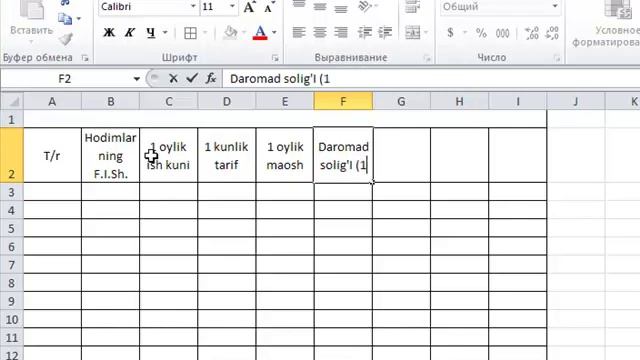
Task: Open the name box dropdown next to F2
Action: click(136, 79)
